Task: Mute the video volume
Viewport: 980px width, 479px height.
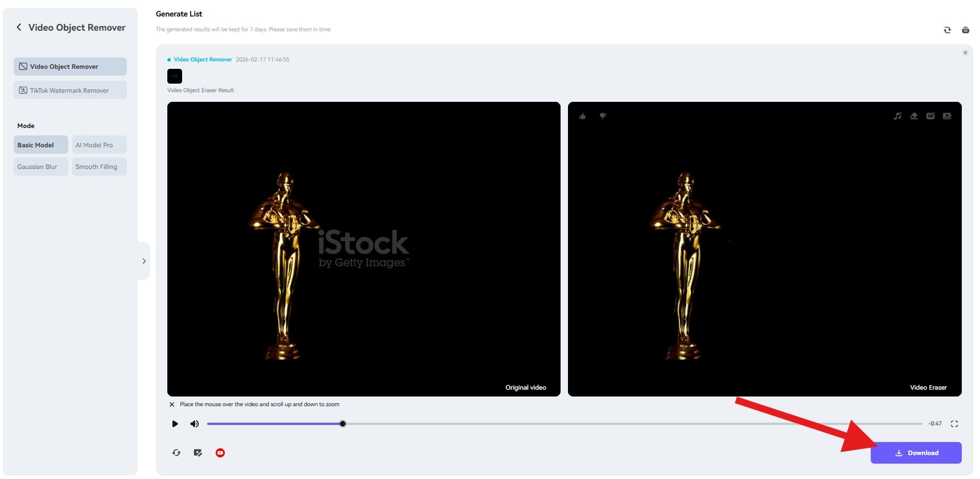Action: (x=195, y=424)
